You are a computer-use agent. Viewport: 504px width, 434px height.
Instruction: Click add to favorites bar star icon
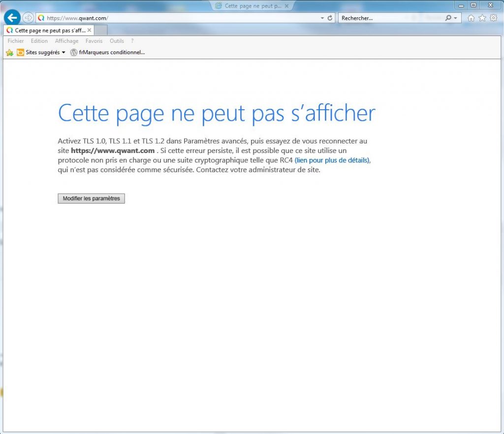coord(9,52)
